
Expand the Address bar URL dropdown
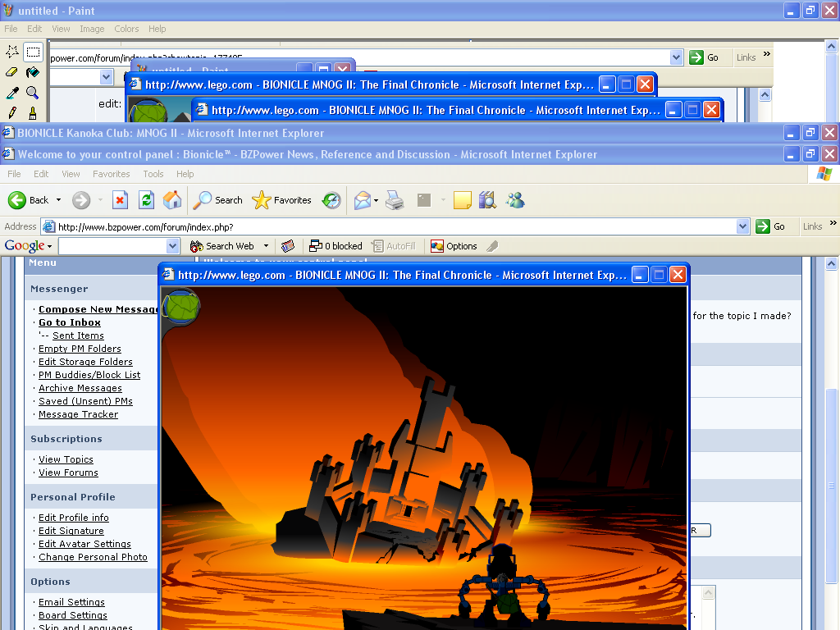tap(742, 226)
